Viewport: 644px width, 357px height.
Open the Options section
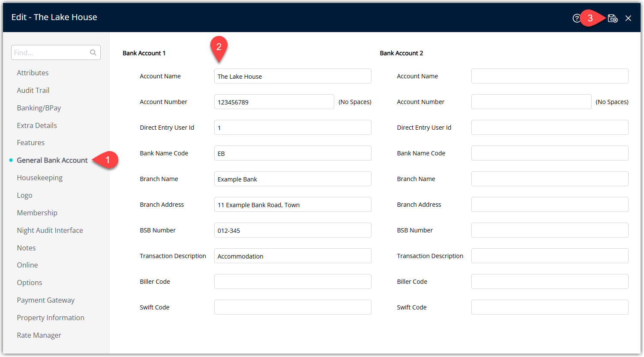click(x=30, y=283)
